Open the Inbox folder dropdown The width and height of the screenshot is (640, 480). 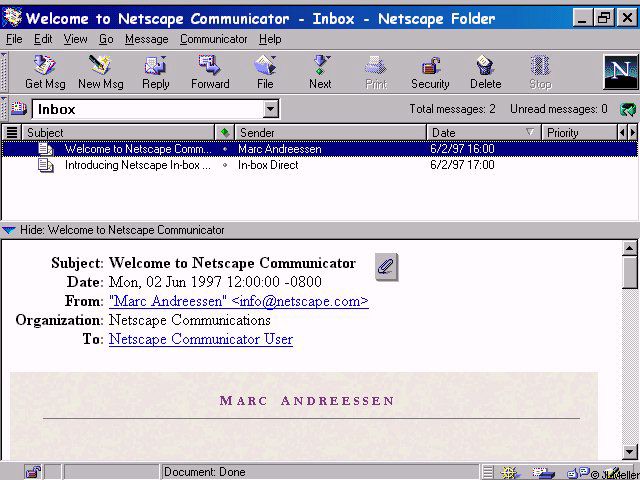[x=270, y=109]
